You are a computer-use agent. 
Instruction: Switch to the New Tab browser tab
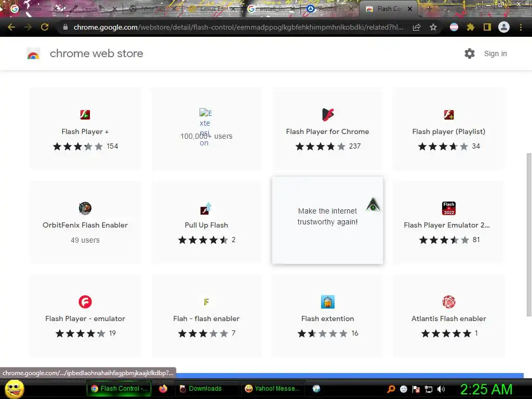(153, 9)
